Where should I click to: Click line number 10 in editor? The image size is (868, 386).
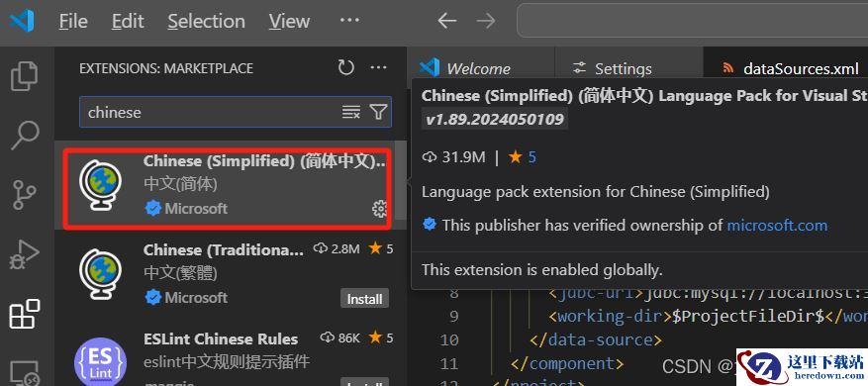[448, 339]
